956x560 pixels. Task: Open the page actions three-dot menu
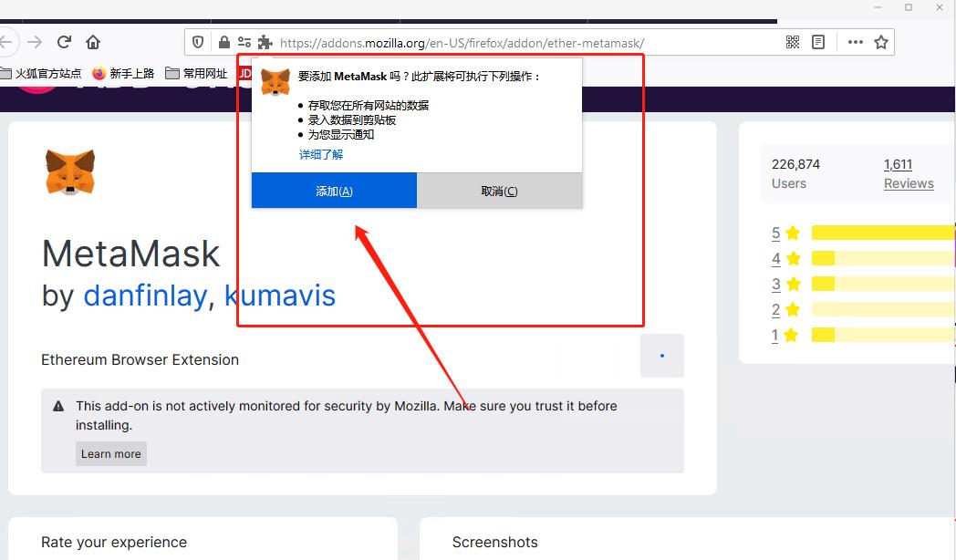(x=856, y=42)
